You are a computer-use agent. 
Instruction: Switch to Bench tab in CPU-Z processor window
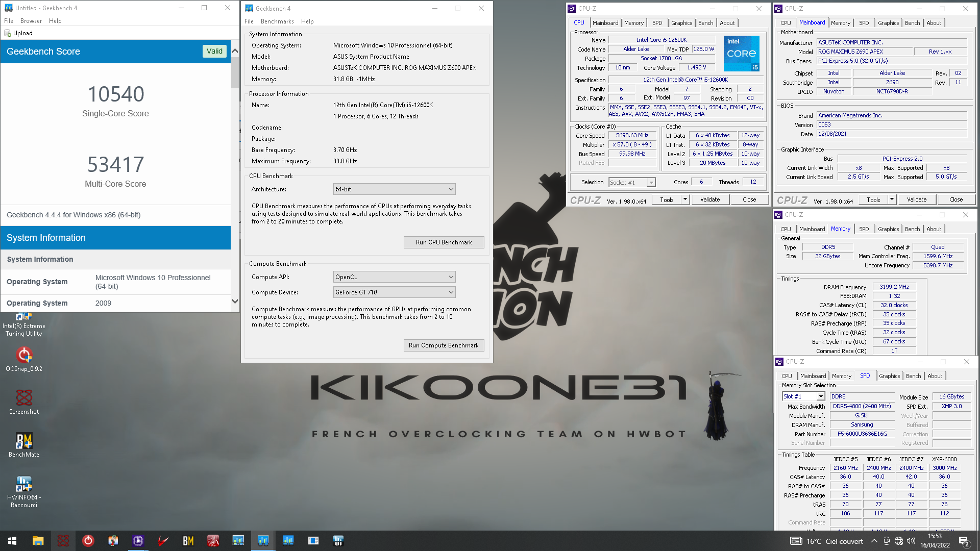(x=705, y=23)
